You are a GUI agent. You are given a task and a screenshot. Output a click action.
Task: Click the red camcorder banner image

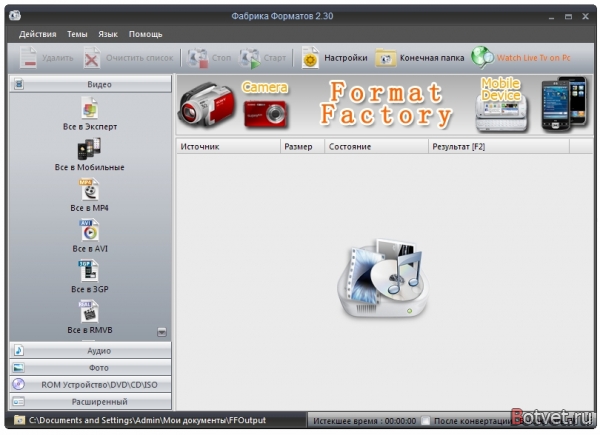(206, 104)
